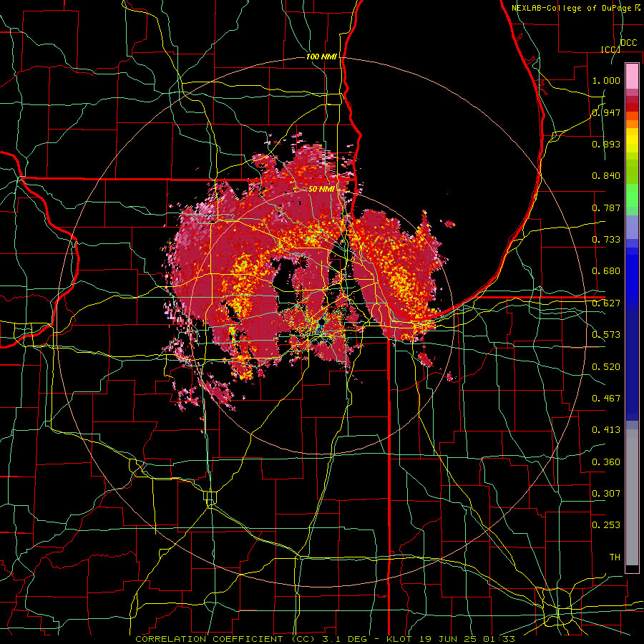Image resolution: width=644 pixels, height=644 pixels.
Task: Pick the 0.787 scale value
Action: (x=606, y=208)
